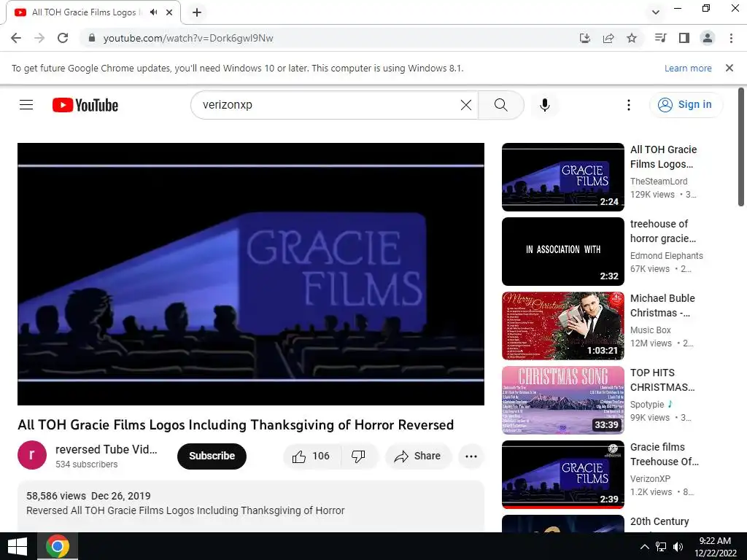Open the YouTube hamburger guide menu
The width and height of the screenshot is (747, 560).
tap(26, 105)
